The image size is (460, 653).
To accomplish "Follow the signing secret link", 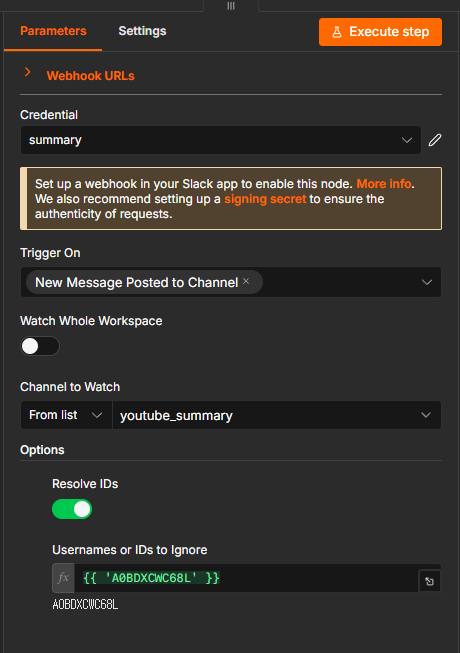I will pos(265,199).
